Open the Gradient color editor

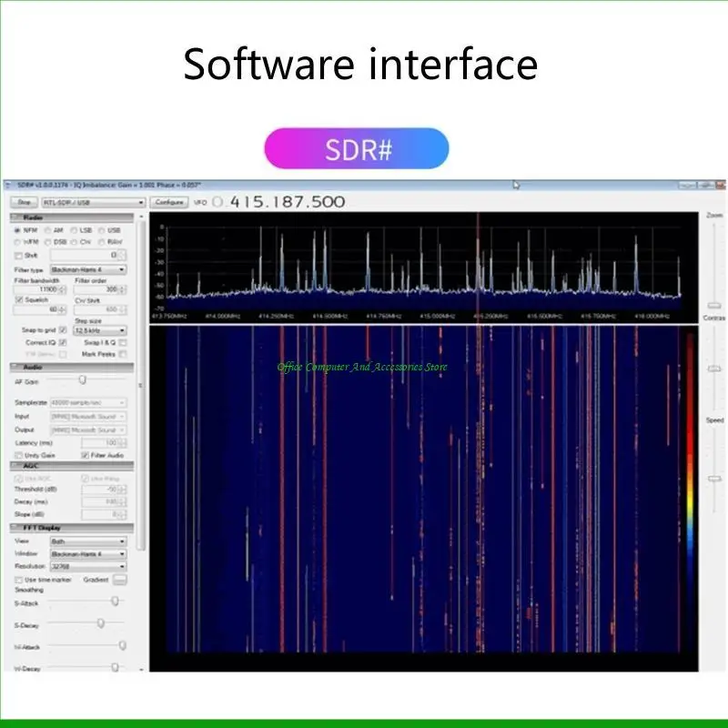(121, 580)
